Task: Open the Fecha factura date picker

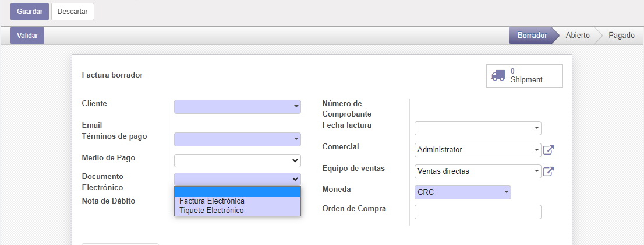Action: [x=477, y=128]
